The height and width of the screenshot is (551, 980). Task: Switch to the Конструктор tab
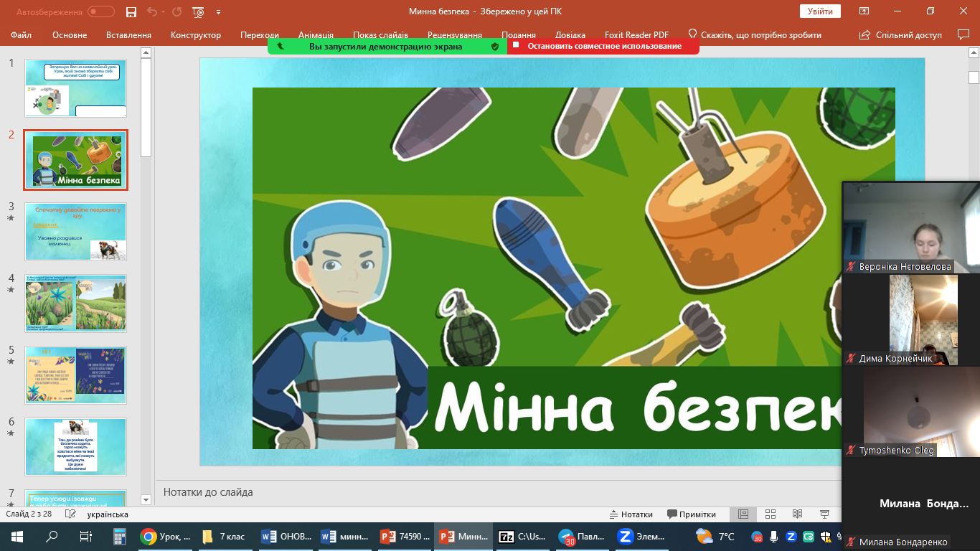pos(196,34)
